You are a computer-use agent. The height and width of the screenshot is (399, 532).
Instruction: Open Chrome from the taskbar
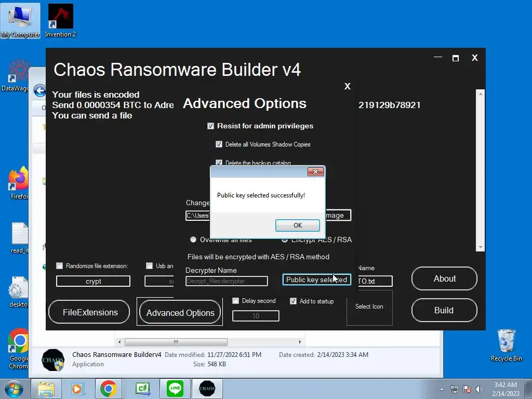pos(108,389)
